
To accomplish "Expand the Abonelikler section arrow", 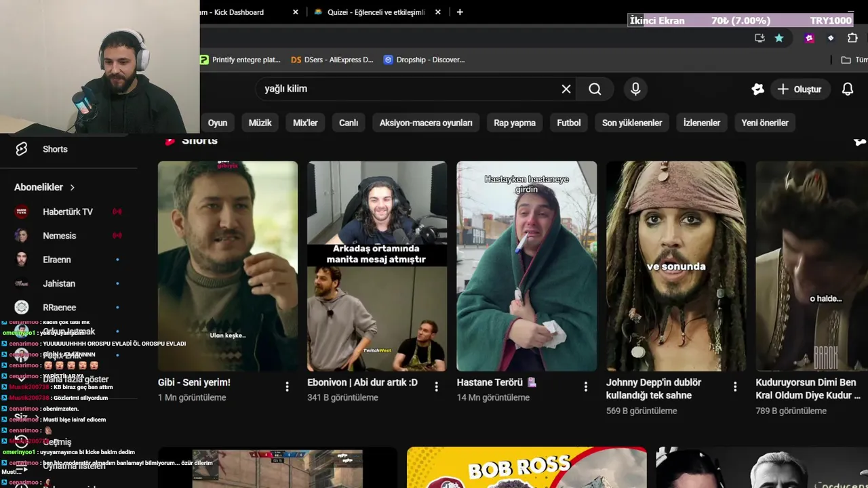I will 72,187.
